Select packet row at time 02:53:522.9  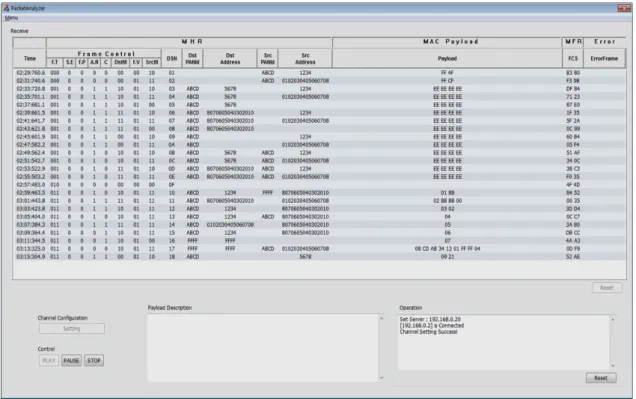click(319, 169)
